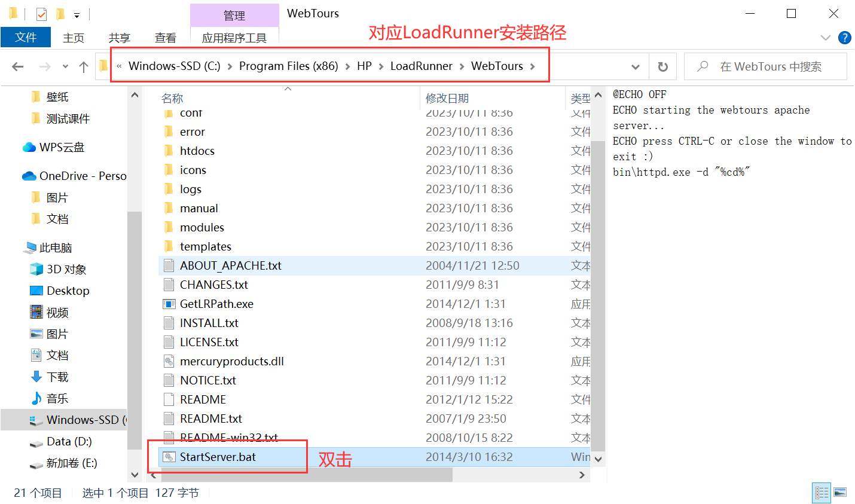Open the address bar history dropdown
Viewport: 855px width, 504px height.
636,66
